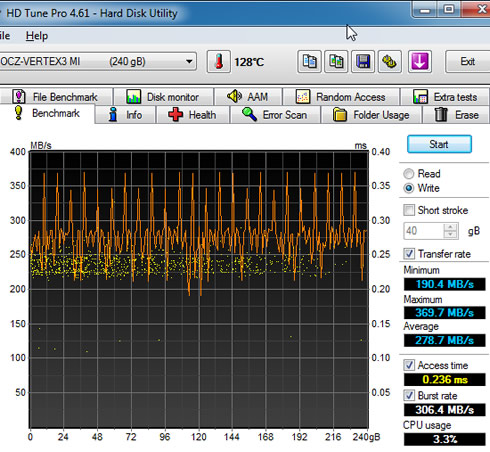Start the benchmark test
This screenshot has height=452, width=490.
[439, 144]
